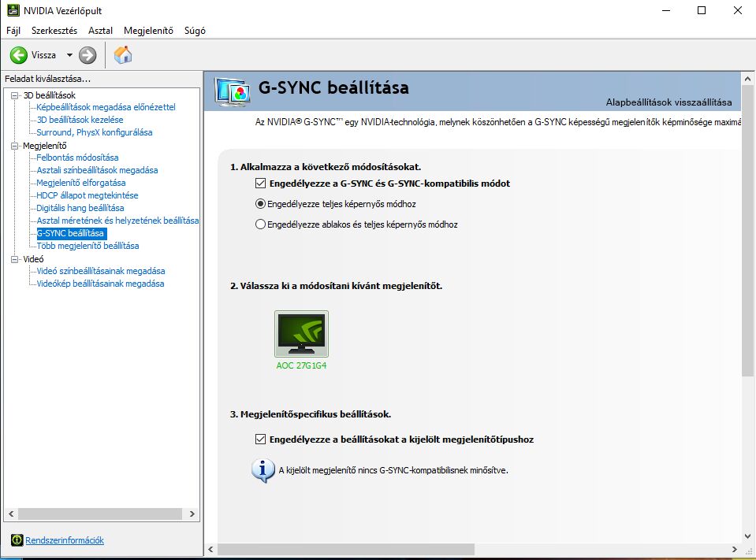The height and width of the screenshot is (560, 756).
Task: Open Képbeállítások megadása előnézettel
Action: point(106,107)
